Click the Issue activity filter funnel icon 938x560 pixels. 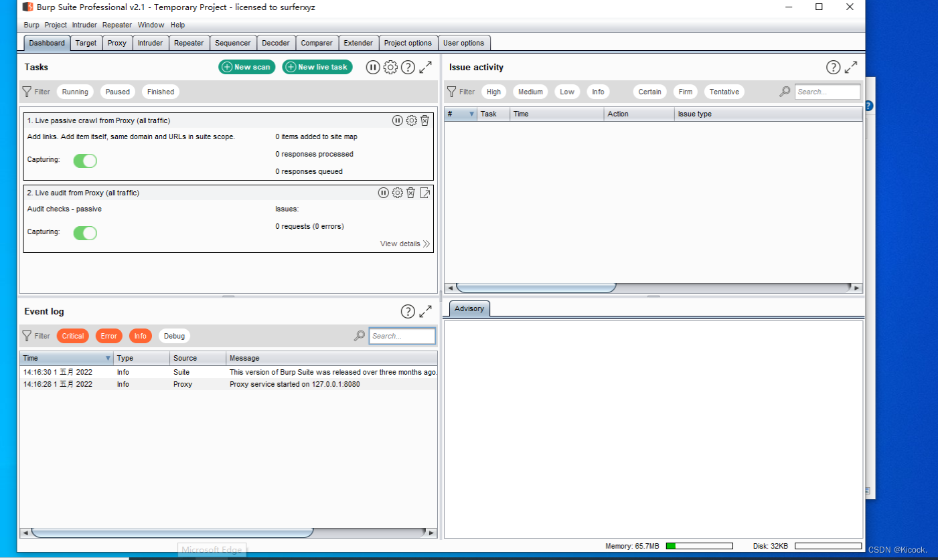[452, 92]
